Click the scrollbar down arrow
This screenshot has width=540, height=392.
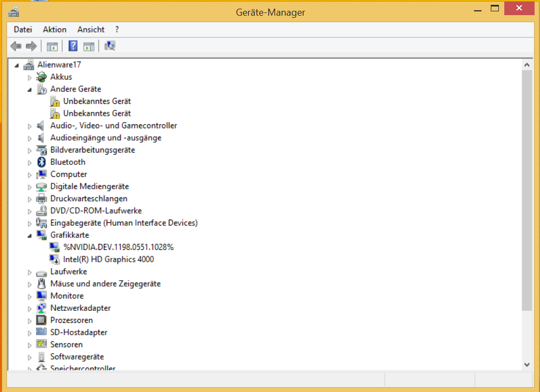[x=526, y=364]
